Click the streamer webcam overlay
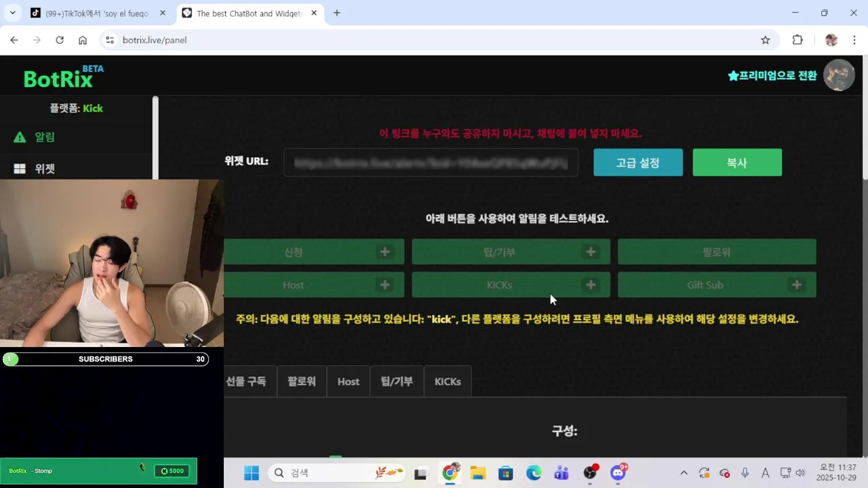The image size is (868, 488). pyautogui.click(x=112, y=263)
